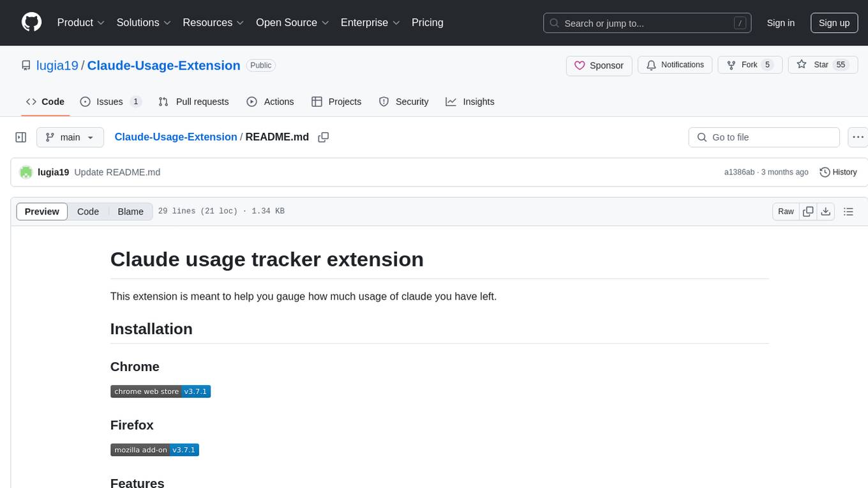Open the Claude-Usage-Extension repository title link
This screenshot has width=868, height=488.
163,65
